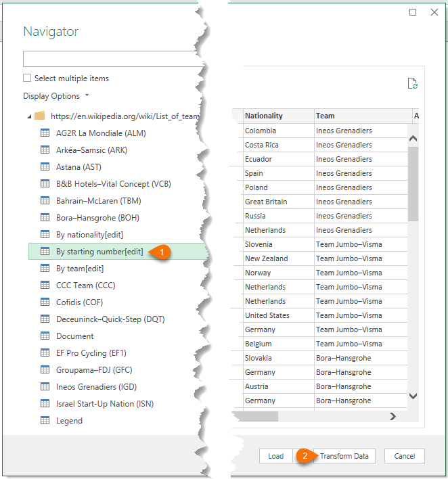Select AG2R La Mondiale (ALM) table

[101, 133]
